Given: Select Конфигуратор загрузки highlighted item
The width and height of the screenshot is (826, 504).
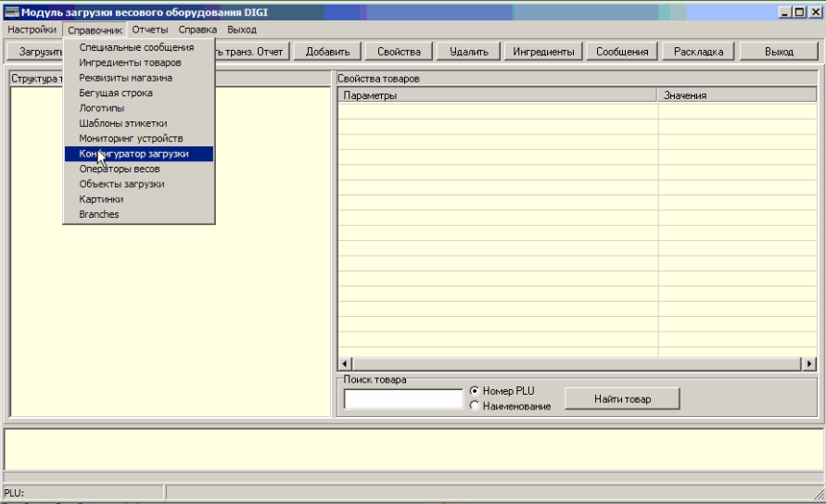Looking at the screenshot, I should (138, 154).
